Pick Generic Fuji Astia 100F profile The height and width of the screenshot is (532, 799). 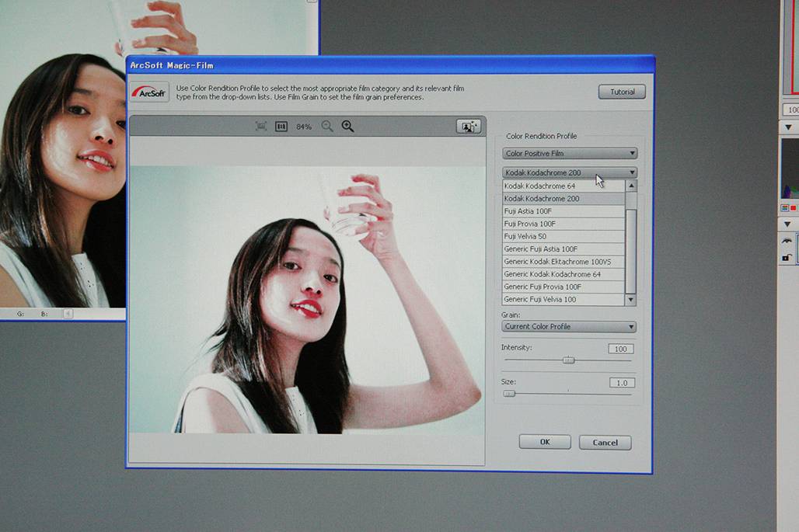563,249
